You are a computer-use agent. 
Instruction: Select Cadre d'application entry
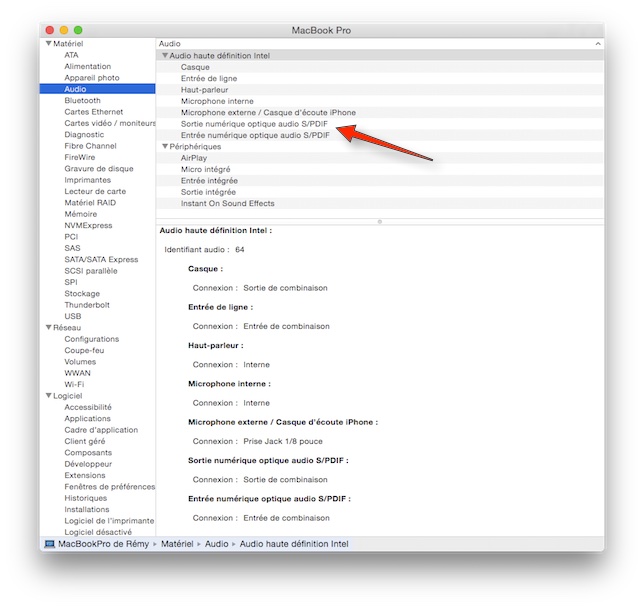pos(101,430)
